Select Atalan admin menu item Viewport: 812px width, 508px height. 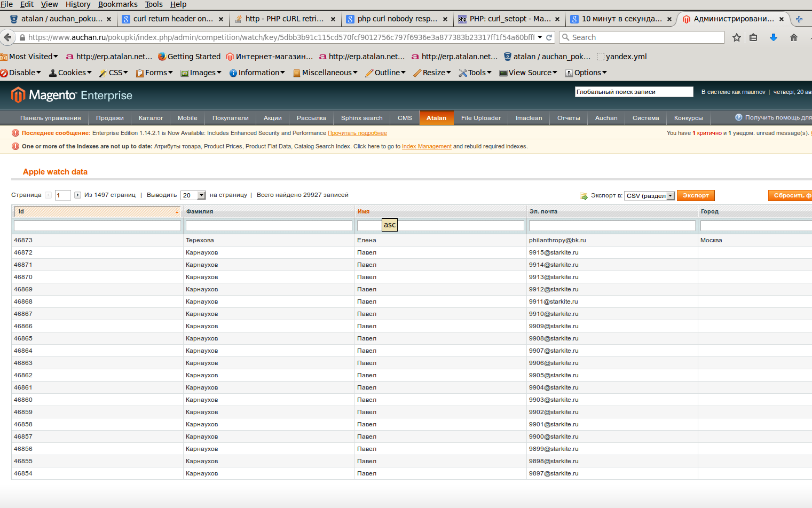tap(436, 118)
